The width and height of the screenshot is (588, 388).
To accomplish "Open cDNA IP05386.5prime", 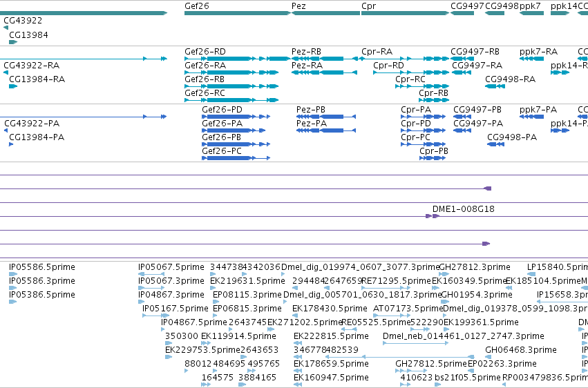I will click(42, 295).
